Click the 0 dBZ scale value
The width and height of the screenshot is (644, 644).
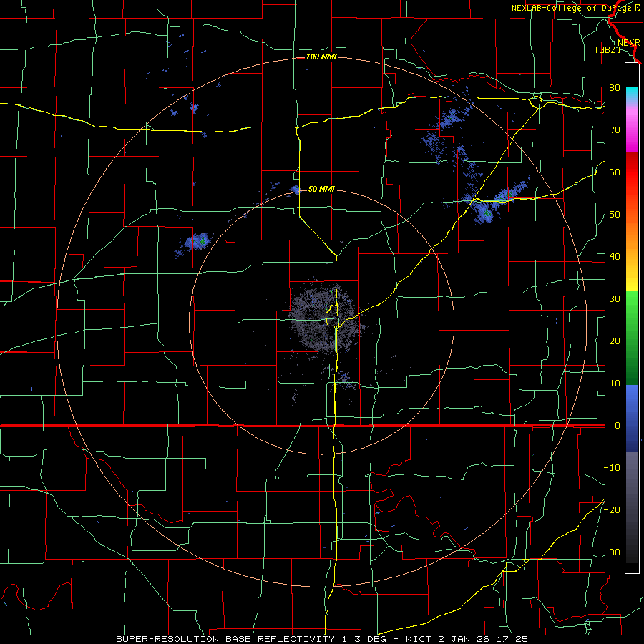[618, 426]
